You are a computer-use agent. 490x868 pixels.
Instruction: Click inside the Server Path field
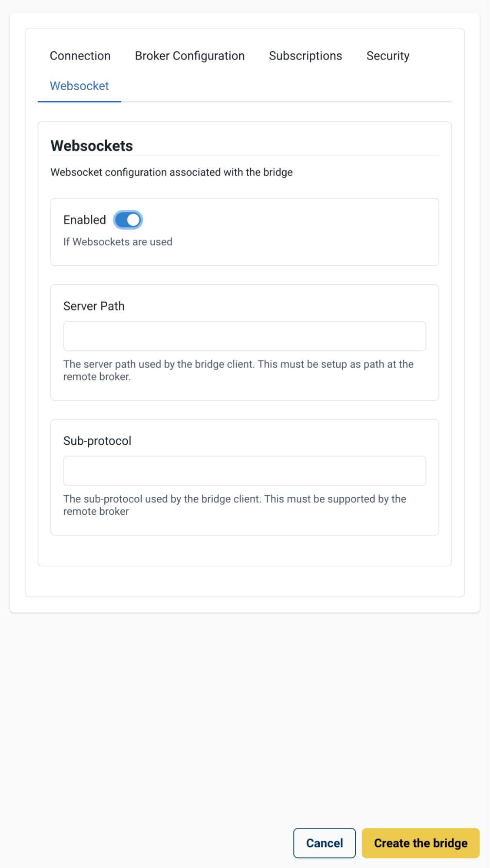[245, 336]
